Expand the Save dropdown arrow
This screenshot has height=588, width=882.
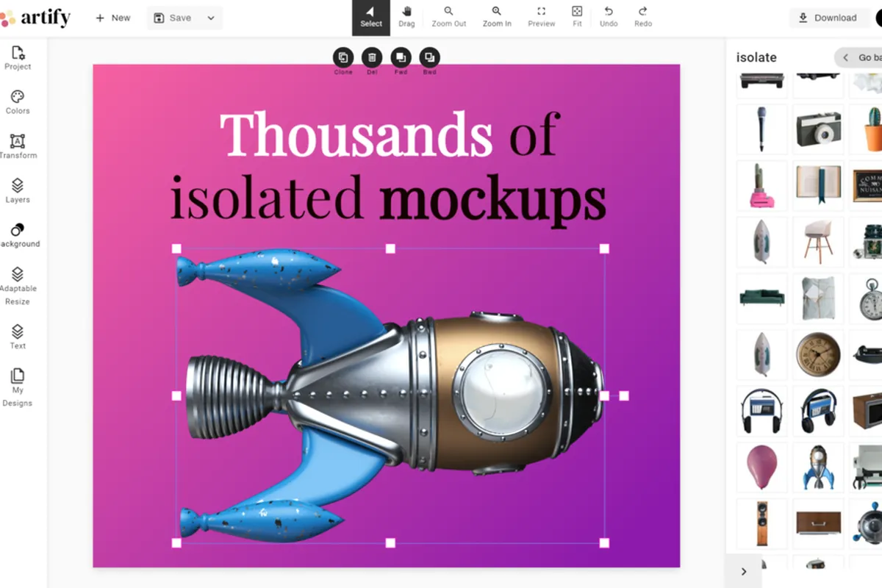pyautogui.click(x=211, y=18)
